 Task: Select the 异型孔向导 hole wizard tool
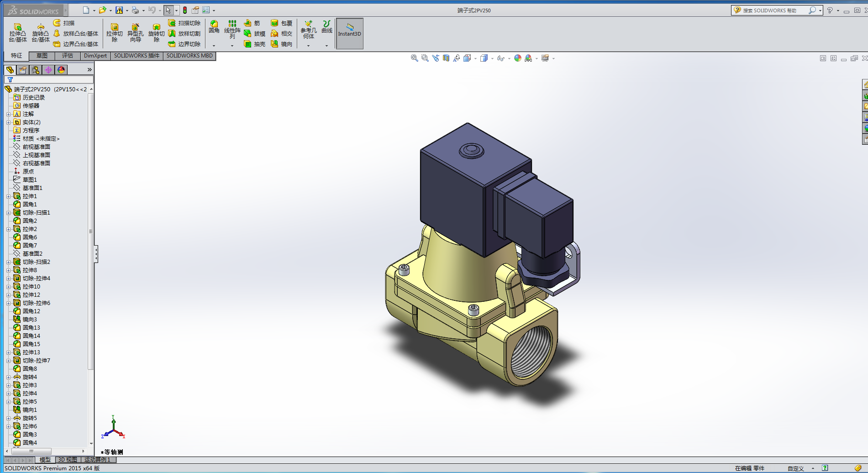(135, 33)
